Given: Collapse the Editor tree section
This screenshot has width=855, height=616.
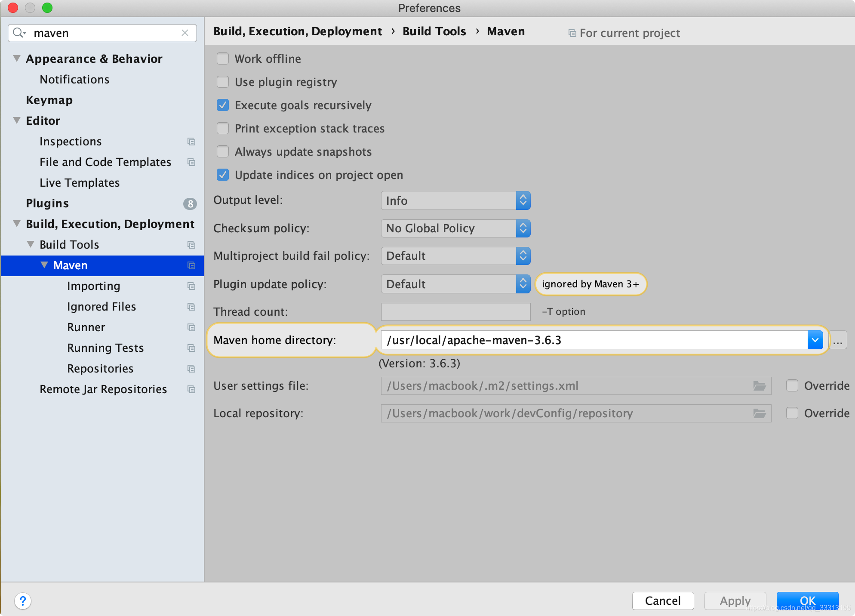Looking at the screenshot, I should [17, 120].
